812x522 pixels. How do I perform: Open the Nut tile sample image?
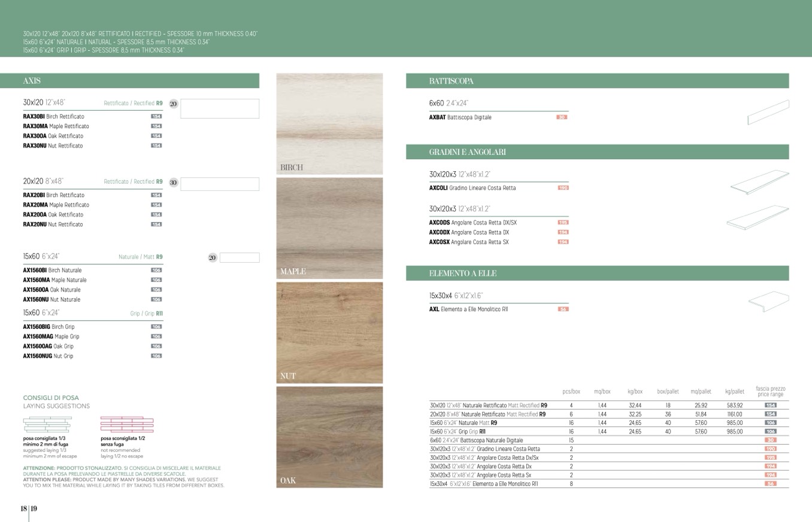[329, 332]
